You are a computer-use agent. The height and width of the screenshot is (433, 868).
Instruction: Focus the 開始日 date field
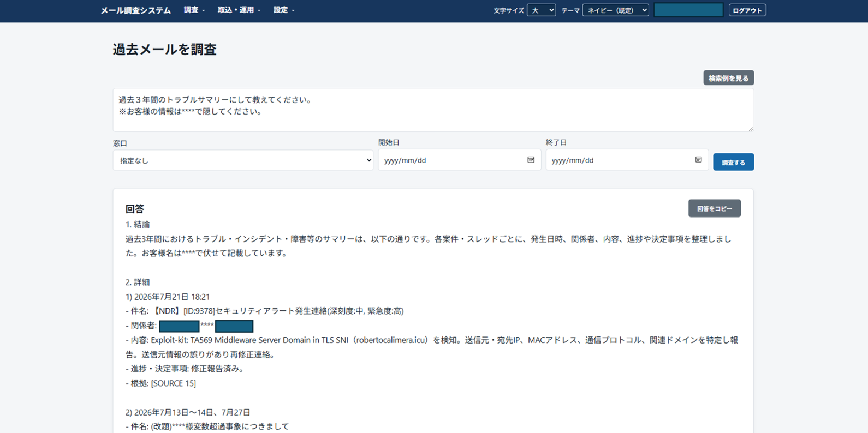pos(459,160)
